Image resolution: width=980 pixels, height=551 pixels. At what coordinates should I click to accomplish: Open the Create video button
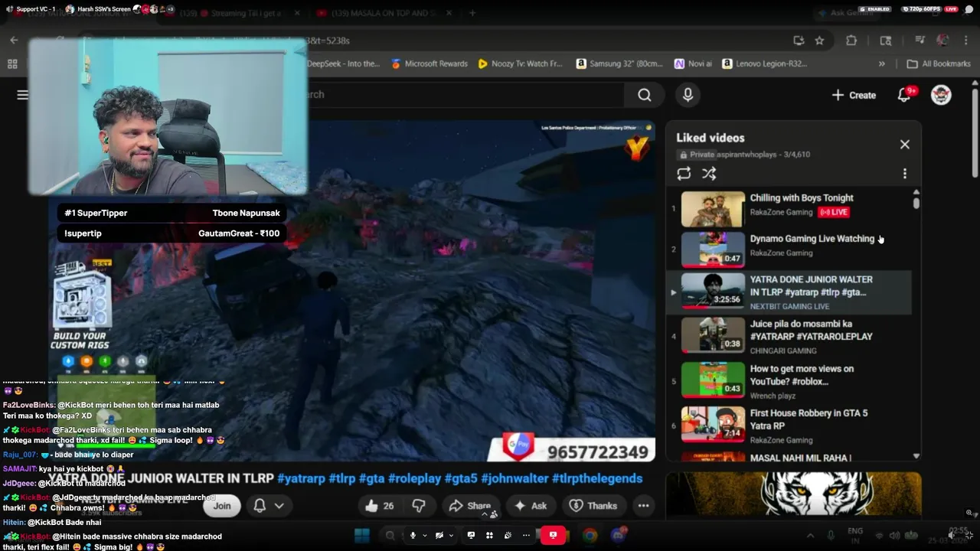pyautogui.click(x=854, y=95)
